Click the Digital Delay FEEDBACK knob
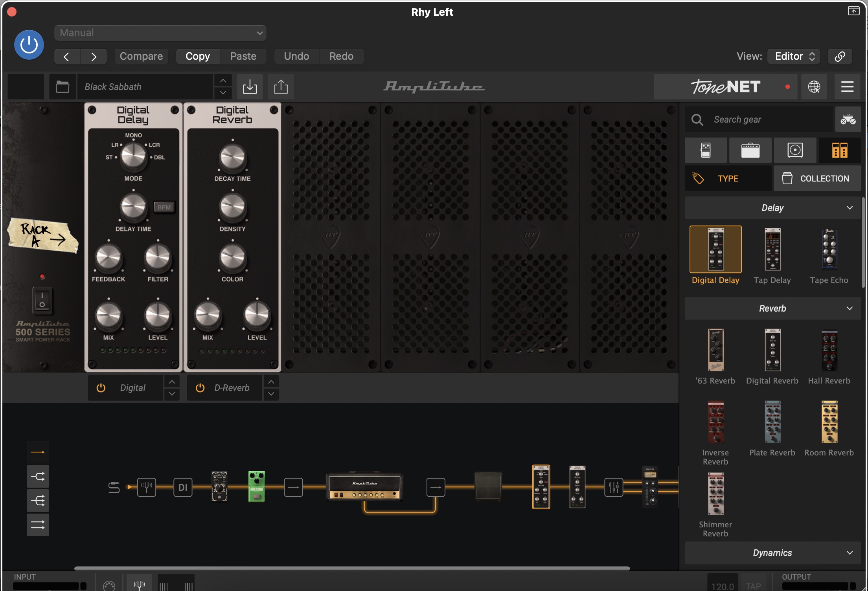 (108, 257)
